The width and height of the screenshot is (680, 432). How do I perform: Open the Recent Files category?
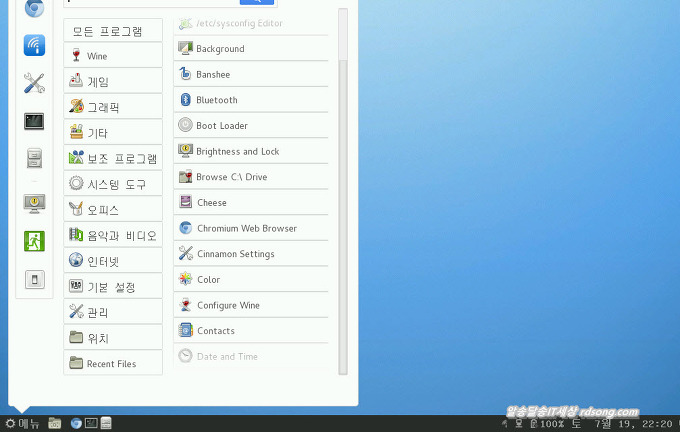click(113, 363)
